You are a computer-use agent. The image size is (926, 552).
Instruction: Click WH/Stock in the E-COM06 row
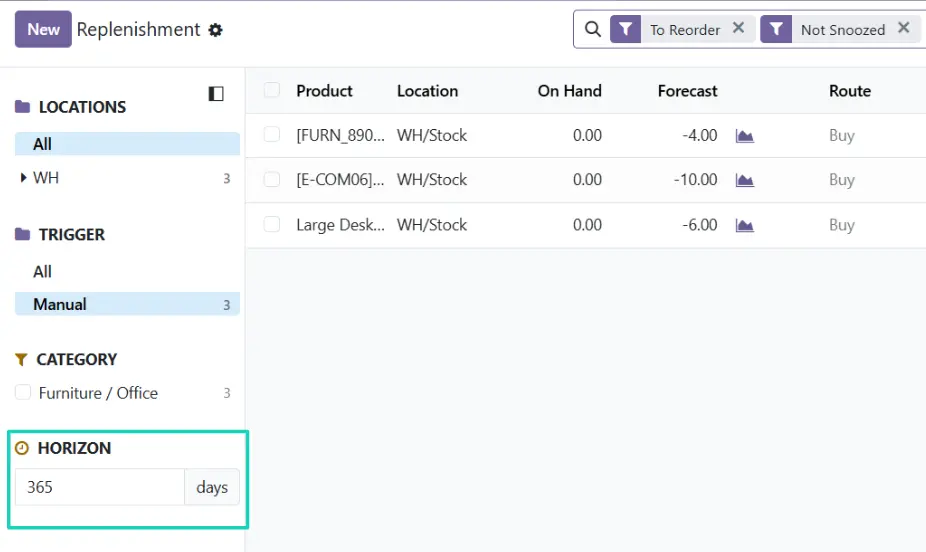coord(432,179)
